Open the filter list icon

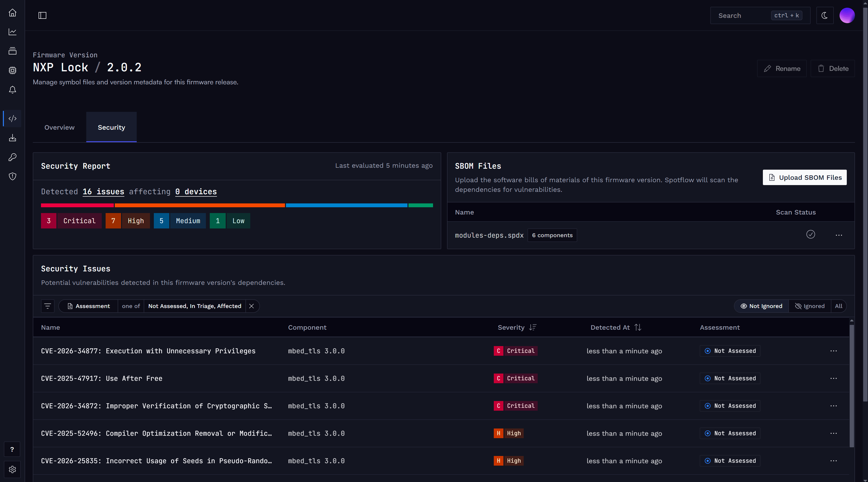[x=47, y=306]
